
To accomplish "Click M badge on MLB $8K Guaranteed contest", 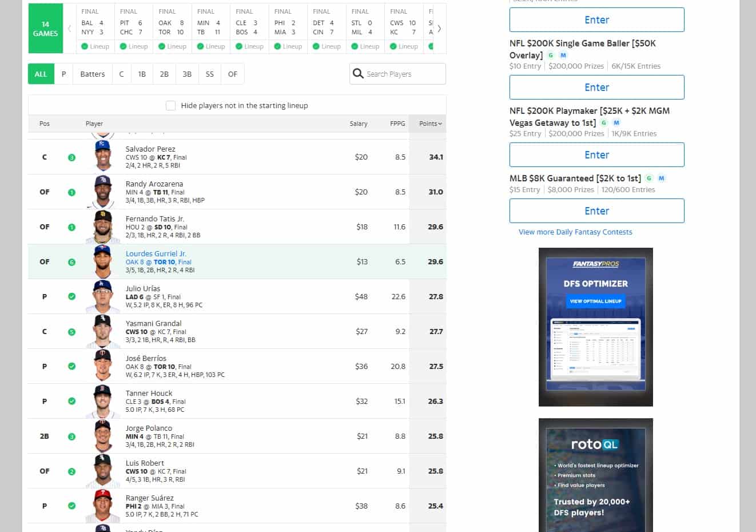I will [662, 178].
